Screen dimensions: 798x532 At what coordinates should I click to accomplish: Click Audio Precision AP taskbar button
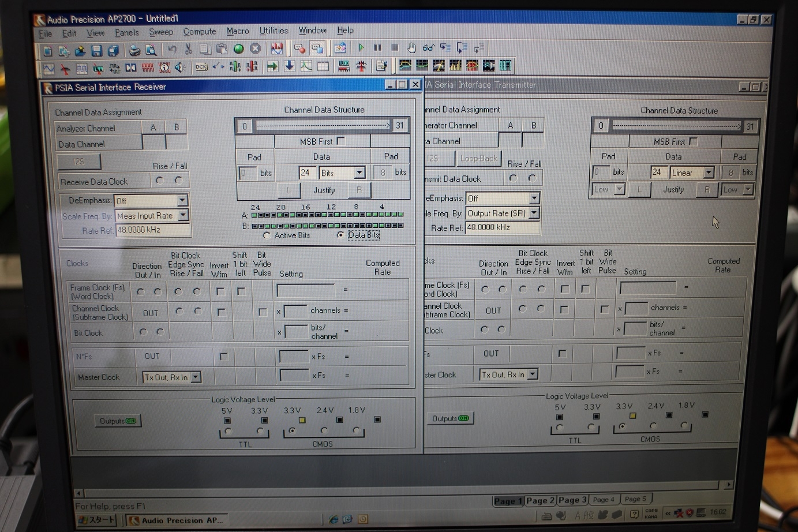[x=177, y=520]
